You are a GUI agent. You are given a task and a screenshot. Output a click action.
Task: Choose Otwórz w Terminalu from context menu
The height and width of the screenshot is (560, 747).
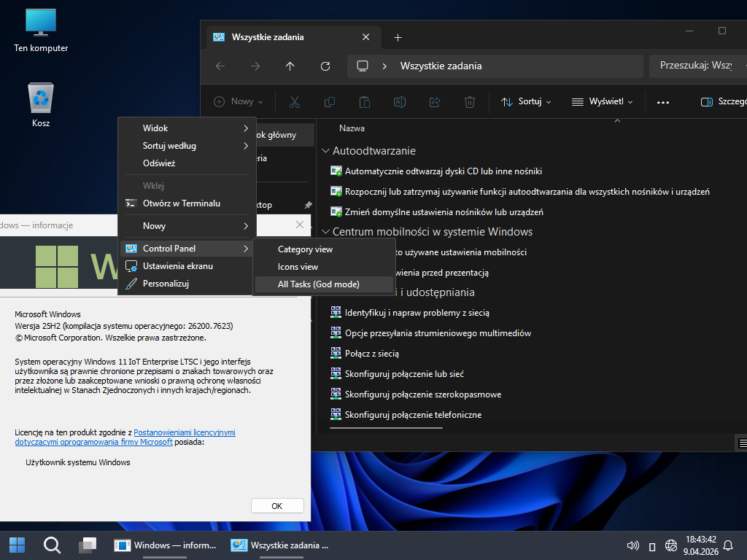(x=181, y=203)
